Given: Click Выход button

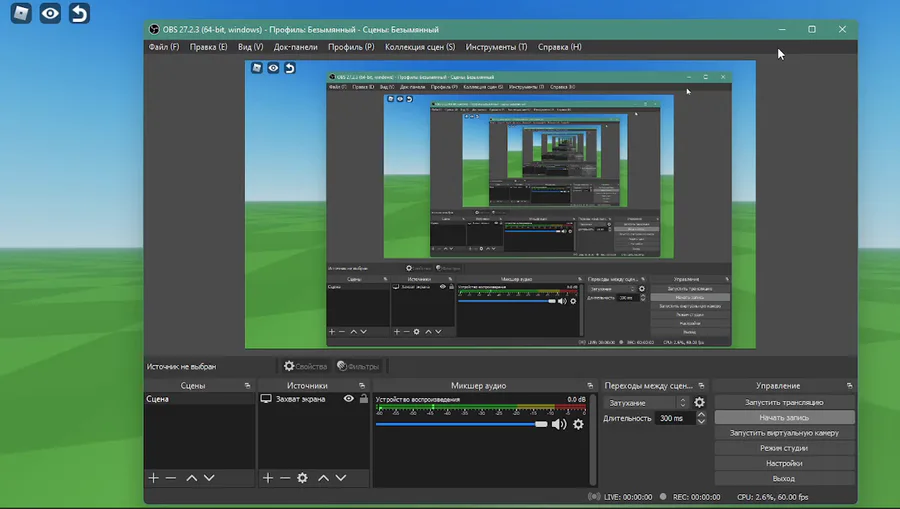Looking at the screenshot, I should pyautogui.click(x=784, y=479).
